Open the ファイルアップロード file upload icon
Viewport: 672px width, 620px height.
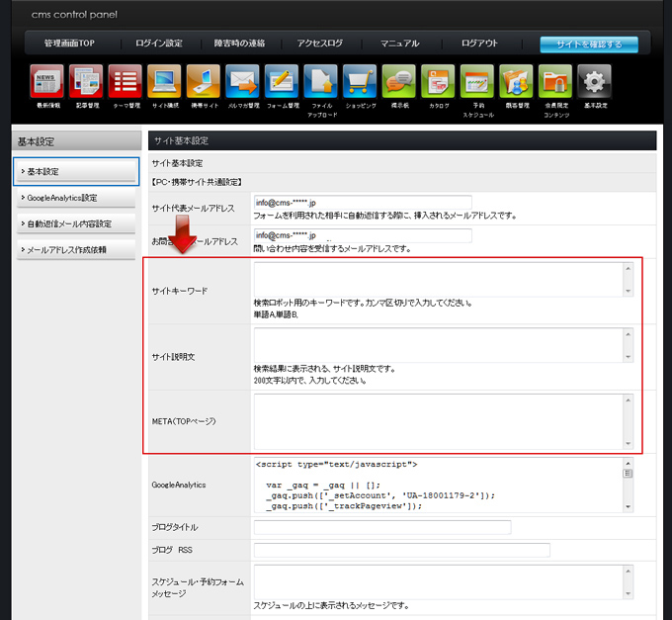tap(320, 81)
